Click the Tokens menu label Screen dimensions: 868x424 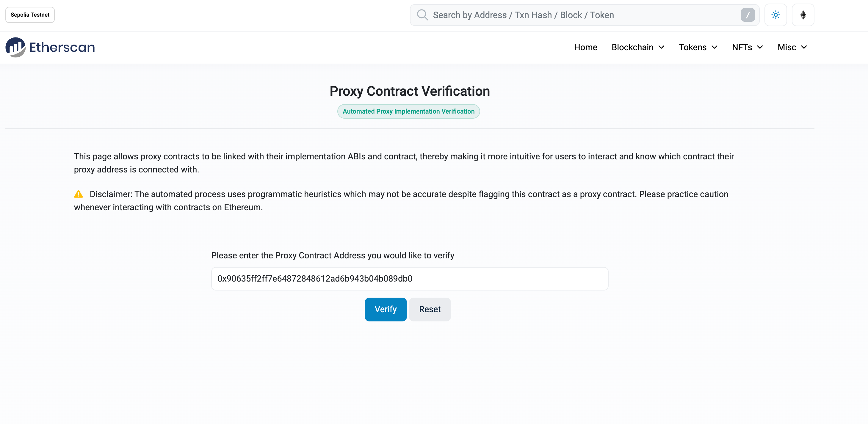click(x=692, y=47)
